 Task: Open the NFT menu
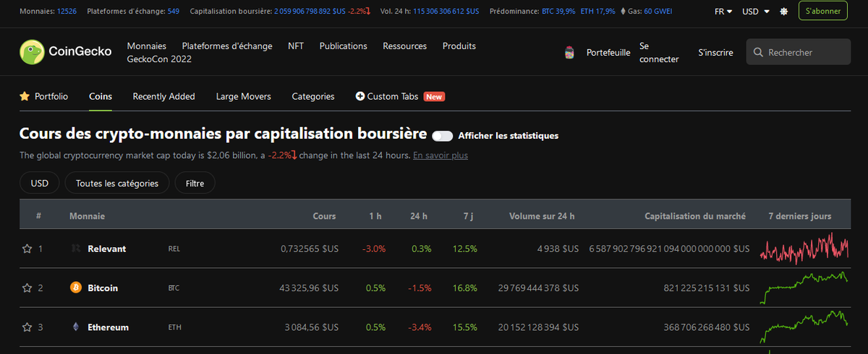[296, 46]
